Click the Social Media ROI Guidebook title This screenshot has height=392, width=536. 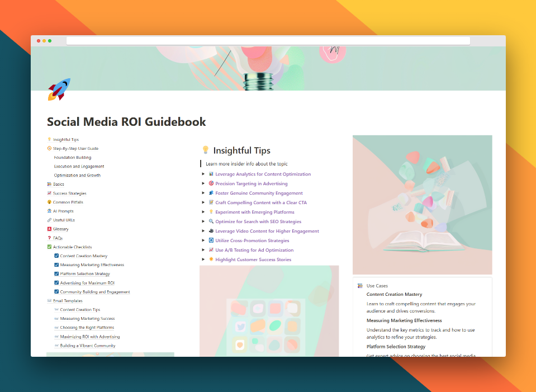click(x=126, y=122)
